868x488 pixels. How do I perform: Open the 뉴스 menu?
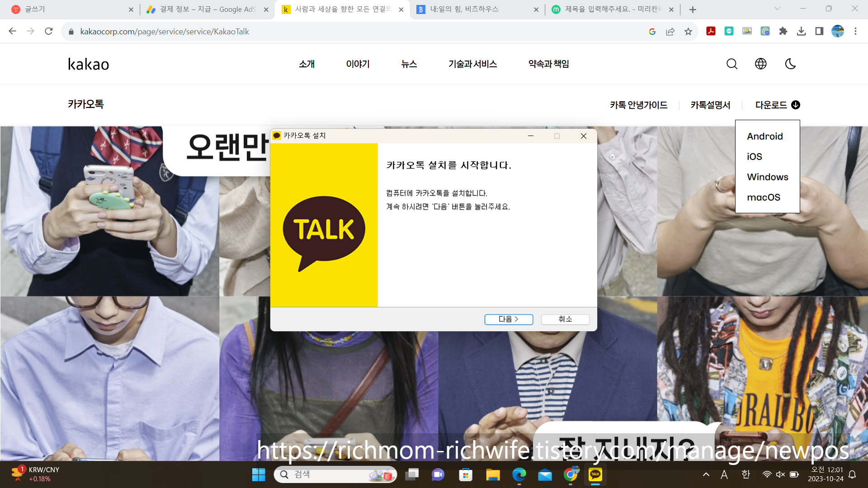[x=409, y=64]
